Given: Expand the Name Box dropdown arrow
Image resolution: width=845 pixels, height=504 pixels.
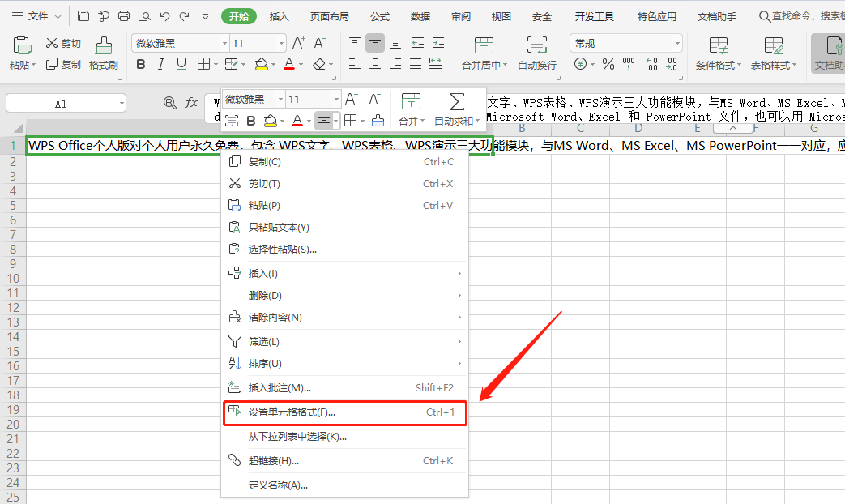Looking at the screenshot, I should (122, 104).
